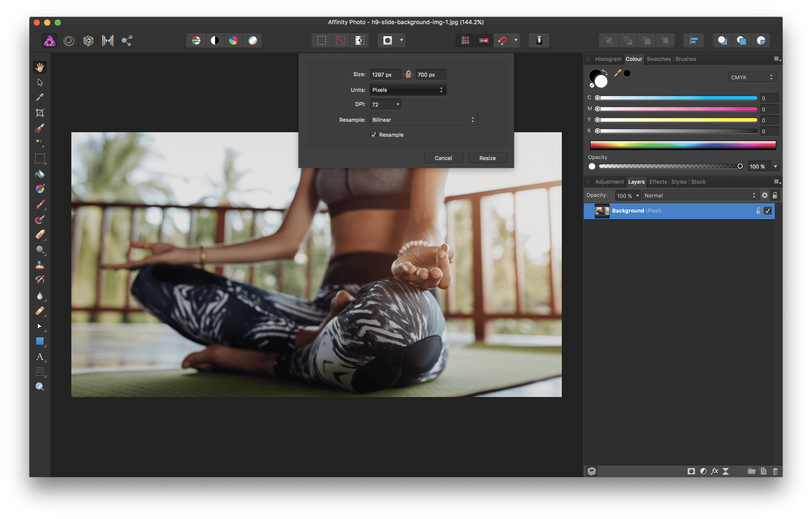Viewport: 812px width, 519px height.
Task: Uncheck the Resample checkbox
Action: point(374,135)
